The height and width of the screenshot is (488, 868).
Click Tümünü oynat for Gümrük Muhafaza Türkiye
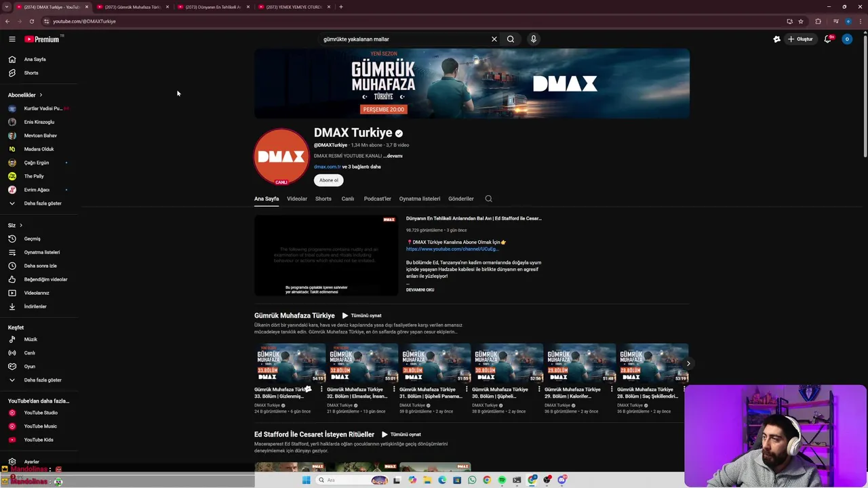[361, 316]
